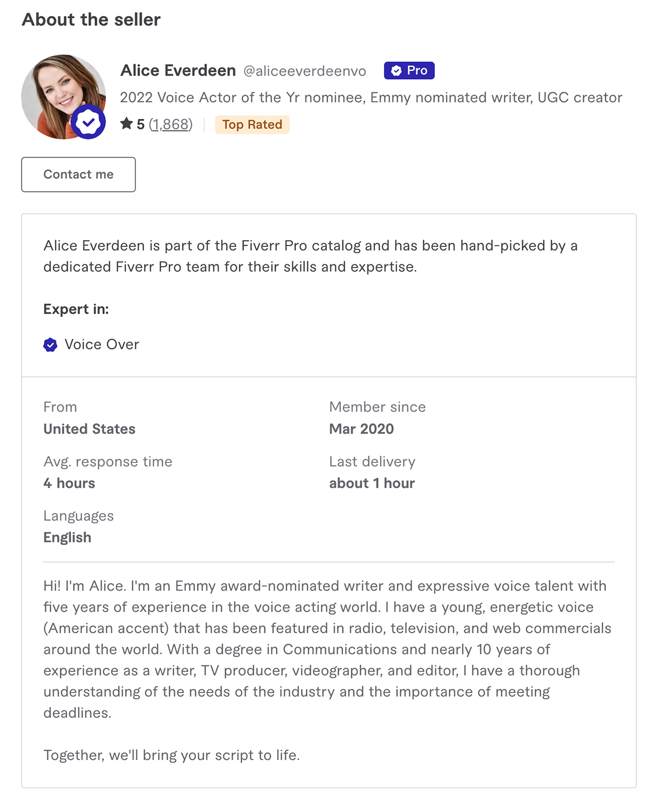This screenshot has width=664, height=812.
Task: Click the @aliceeverdeenvo username
Action: point(304,71)
